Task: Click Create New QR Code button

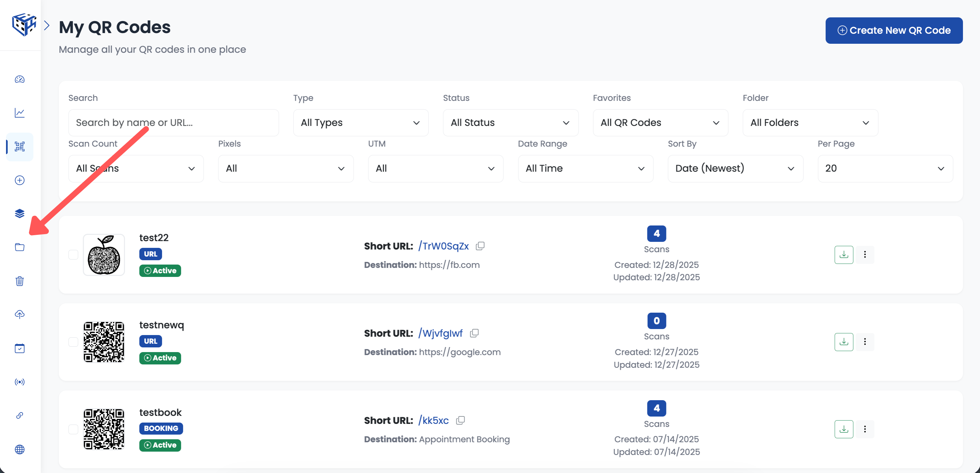Action: [893, 30]
